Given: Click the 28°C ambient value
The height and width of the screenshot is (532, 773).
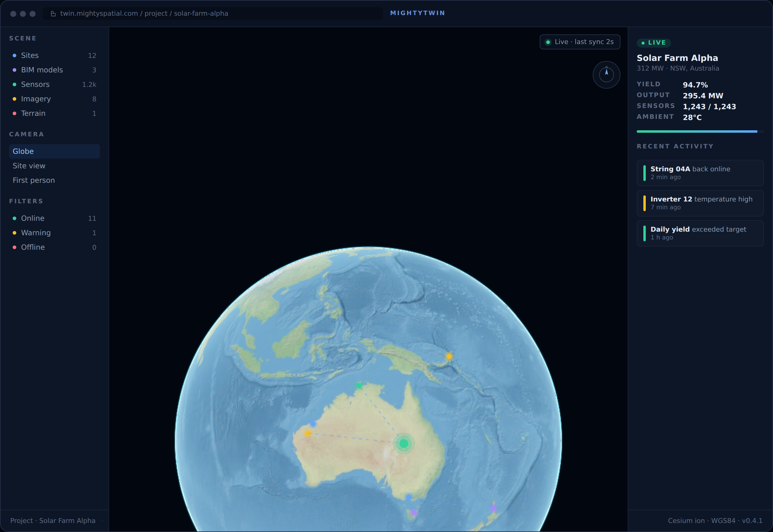Looking at the screenshot, I should point(693,118).
